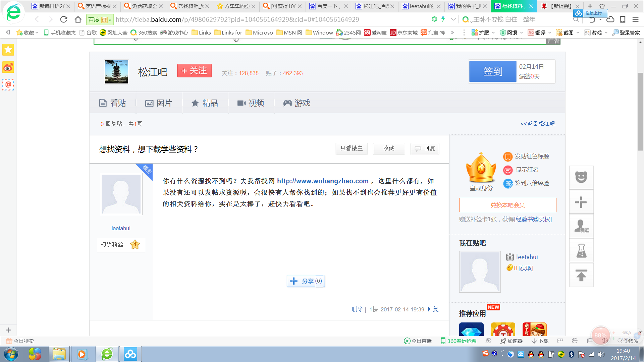
Task: Click the 回复 reply button at top
Action: pyautogui.click(x=425, y=148)
